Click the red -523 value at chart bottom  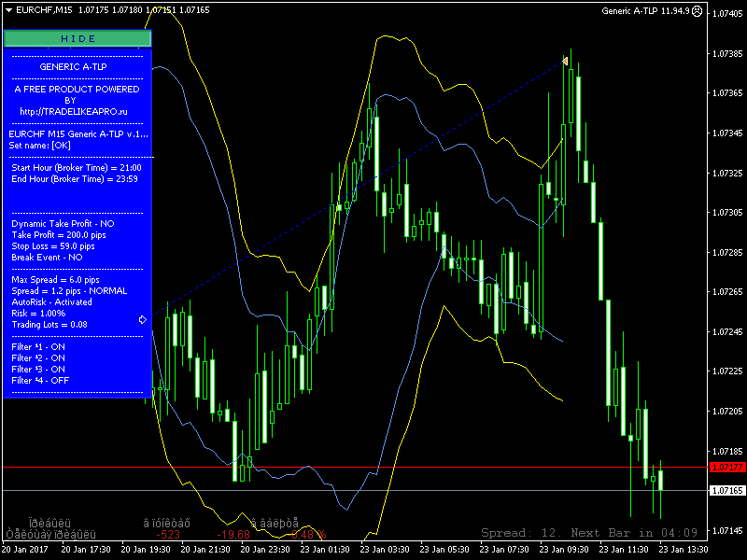168,535
